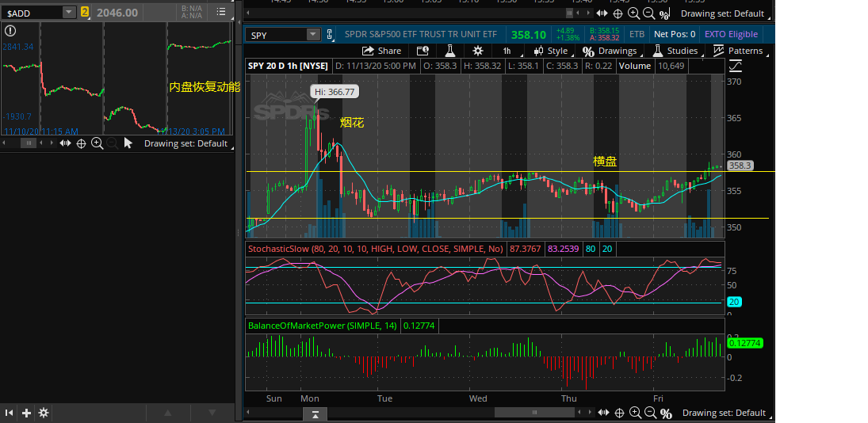Open Drawing set Default under $ADD chart
Screen dimensions: 868x423
point(186,143)
